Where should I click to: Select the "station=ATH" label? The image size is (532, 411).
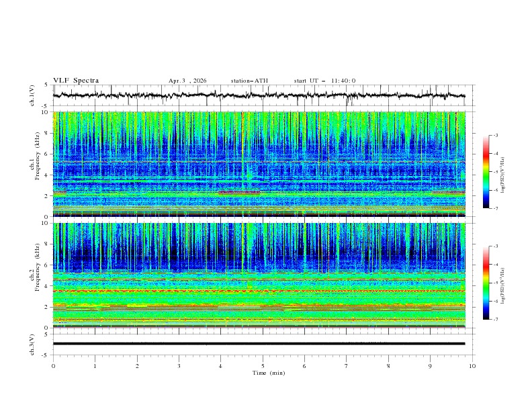coord(249,81)
